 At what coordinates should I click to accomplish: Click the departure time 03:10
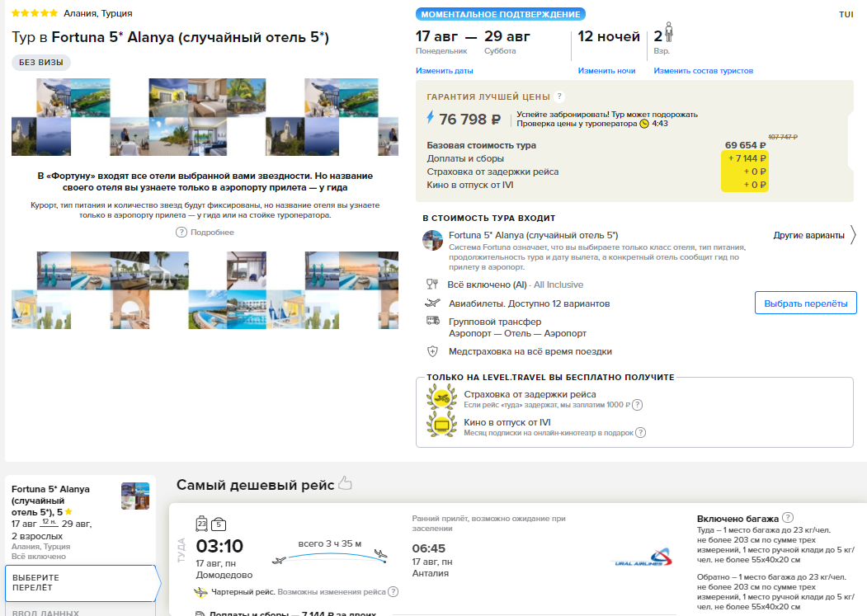[x=219, y=547]
